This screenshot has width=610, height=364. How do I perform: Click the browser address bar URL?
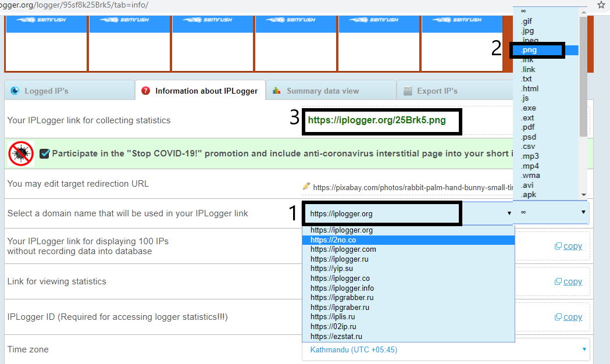point(74,5)
